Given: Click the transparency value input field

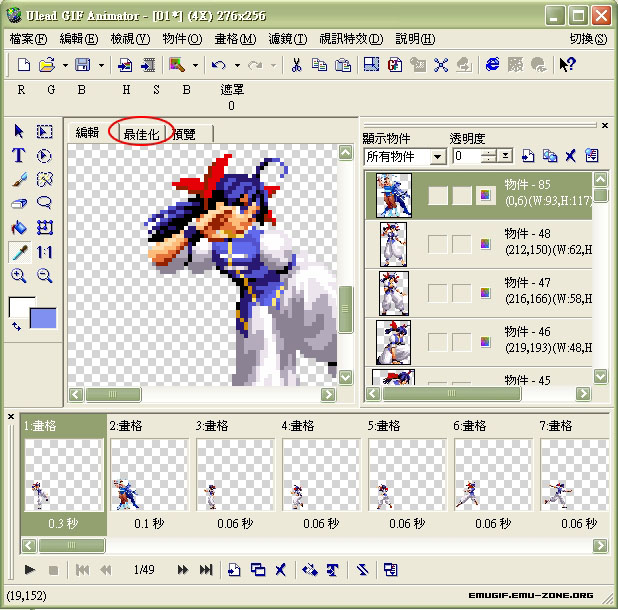Looking at the screenshot, I should (467, 156).
